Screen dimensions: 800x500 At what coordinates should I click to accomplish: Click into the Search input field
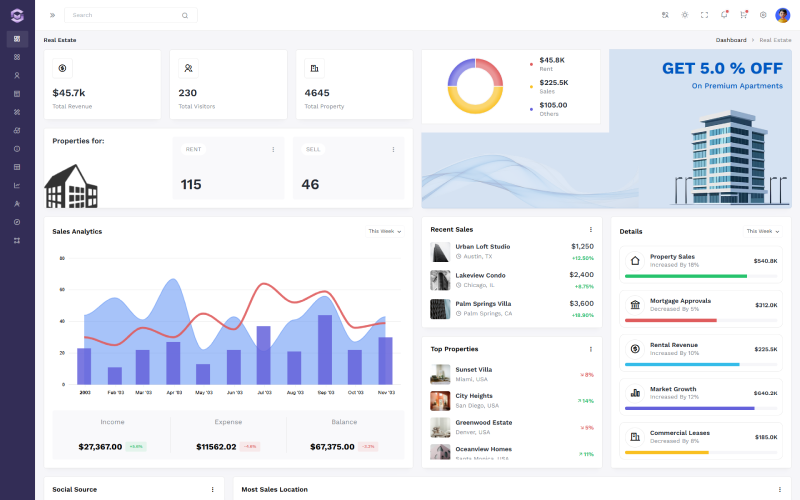(x=120, y=15)
